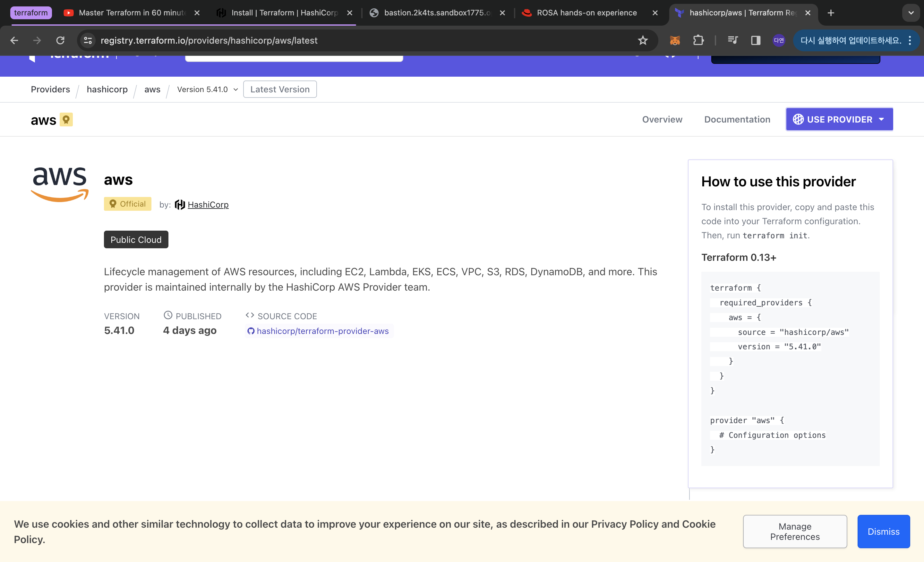Click the terraform tab group label

point(31,13)
